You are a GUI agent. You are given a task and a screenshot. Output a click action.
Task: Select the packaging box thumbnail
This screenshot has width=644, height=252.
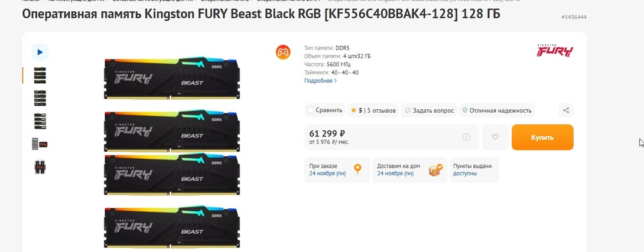click(x=40, y=144)
